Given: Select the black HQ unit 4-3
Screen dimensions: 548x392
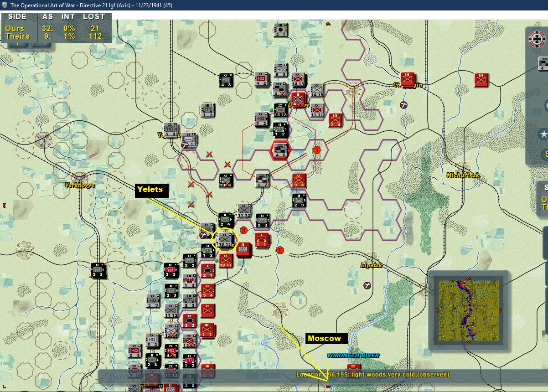Looking at the screenshot, I should point(226,80).
